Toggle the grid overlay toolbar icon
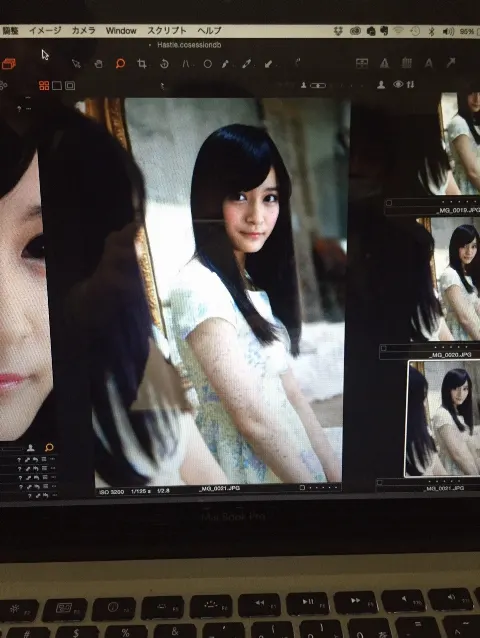 [406, 63]
